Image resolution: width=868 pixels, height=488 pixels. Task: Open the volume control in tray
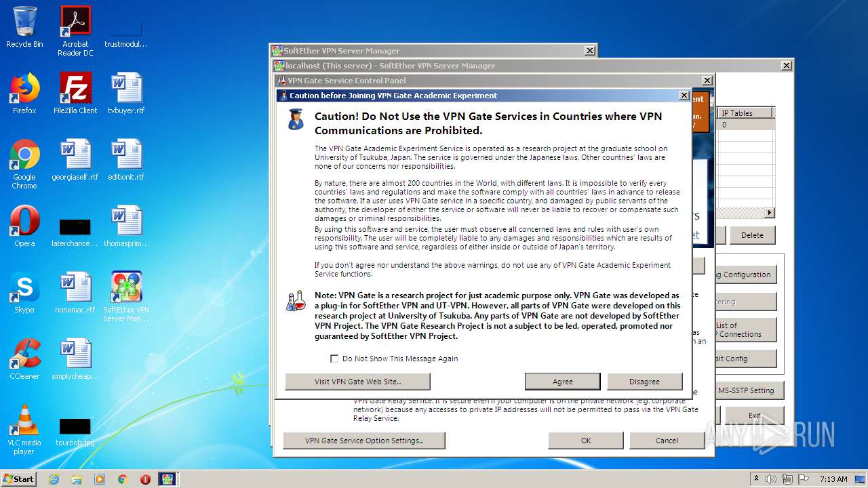click(772, 479)
